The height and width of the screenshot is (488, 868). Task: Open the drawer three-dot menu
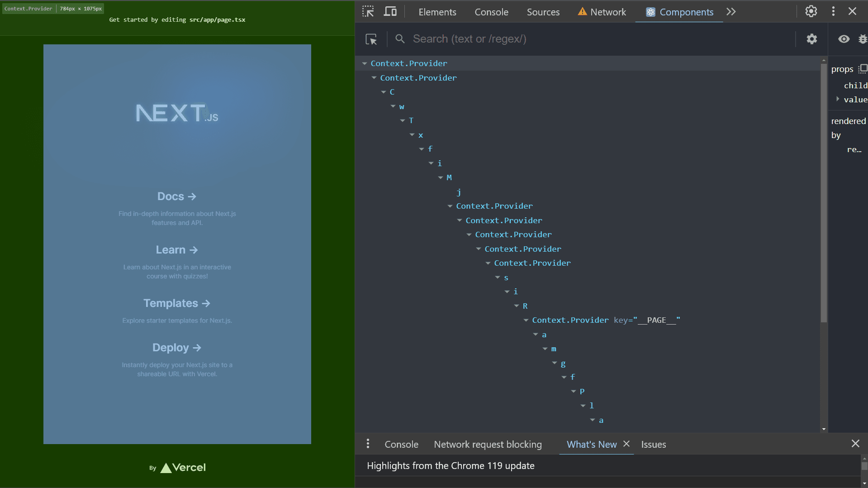(368, 444)
